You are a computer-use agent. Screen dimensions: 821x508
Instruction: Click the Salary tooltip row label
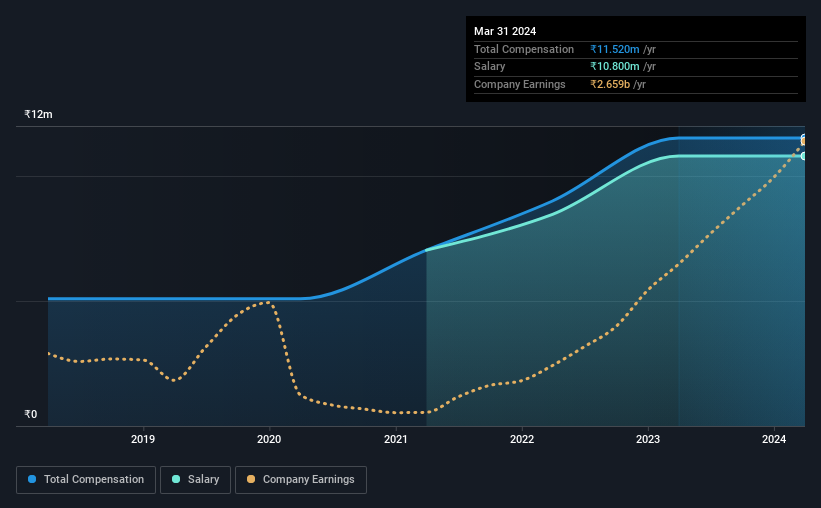click(x=490, y=67)
